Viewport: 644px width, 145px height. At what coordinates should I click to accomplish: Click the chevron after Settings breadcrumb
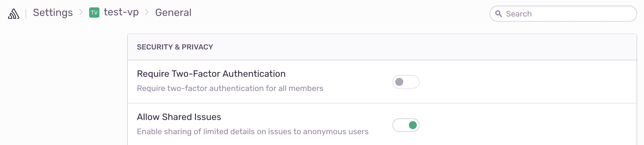point(81,12)
